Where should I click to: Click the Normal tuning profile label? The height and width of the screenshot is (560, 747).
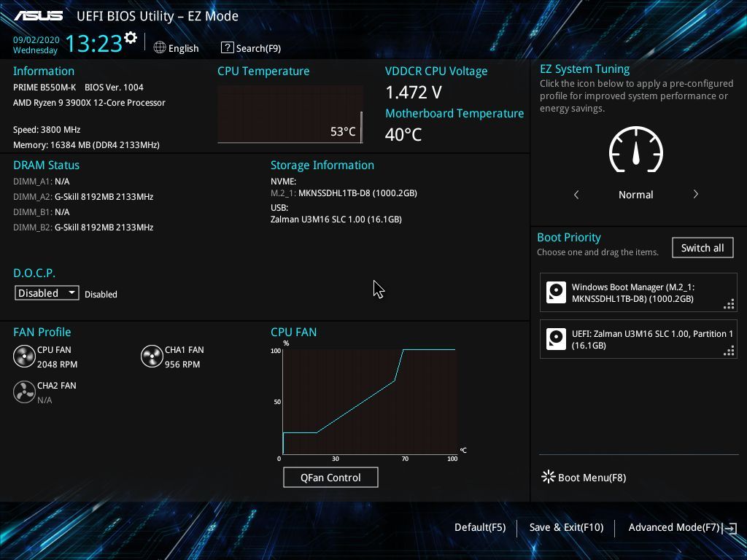click(635, 194)
